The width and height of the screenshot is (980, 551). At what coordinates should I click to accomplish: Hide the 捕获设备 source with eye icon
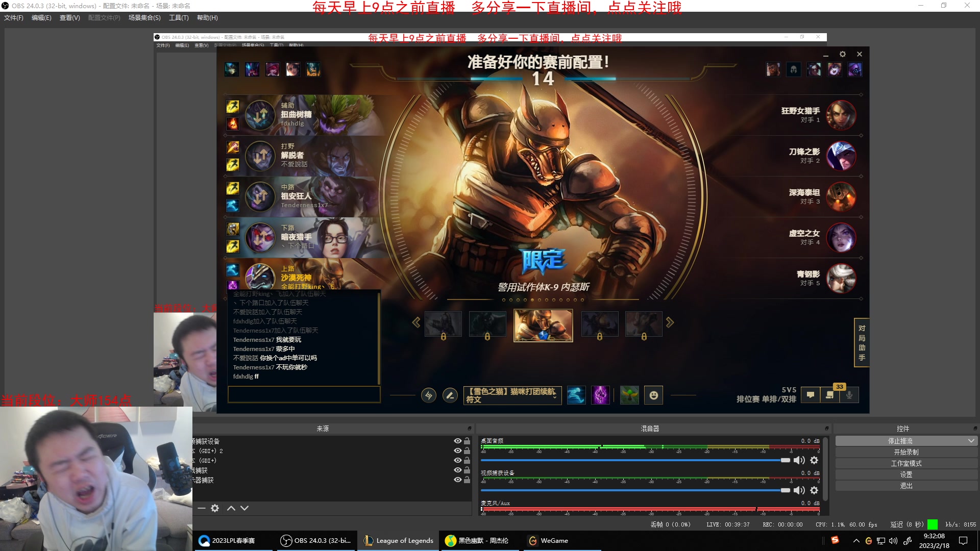pos(458,441)
